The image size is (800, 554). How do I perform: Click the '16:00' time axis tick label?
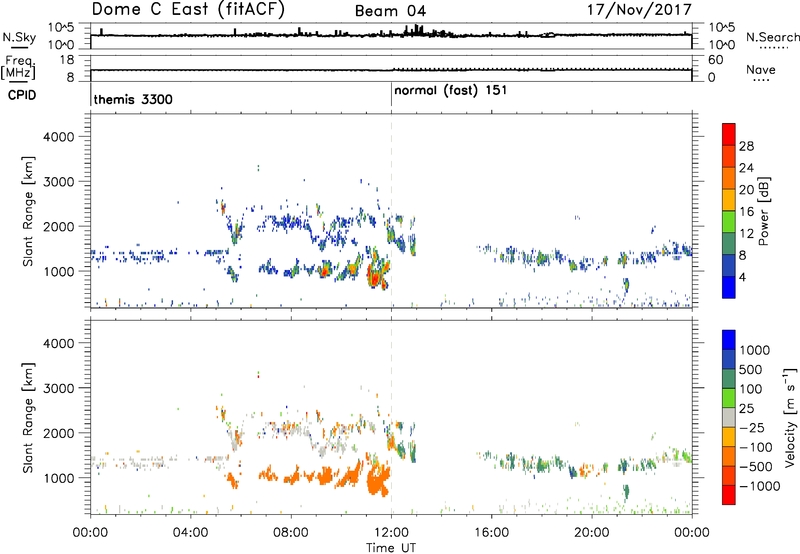pos(492,533)
